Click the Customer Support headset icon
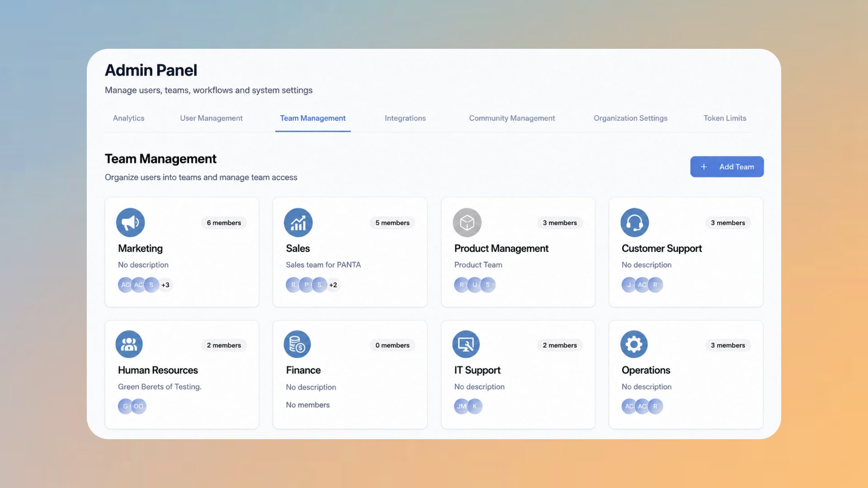This screenshot has width=868, height=488. pyautogui.click(x=635, y=222)
